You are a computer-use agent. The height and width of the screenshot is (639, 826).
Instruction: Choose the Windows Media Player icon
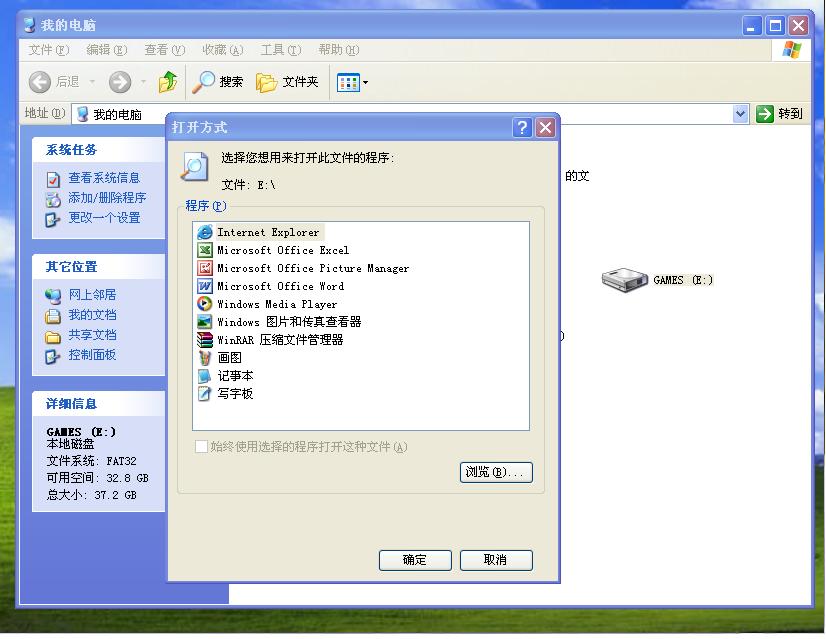(x=204, y=304)
